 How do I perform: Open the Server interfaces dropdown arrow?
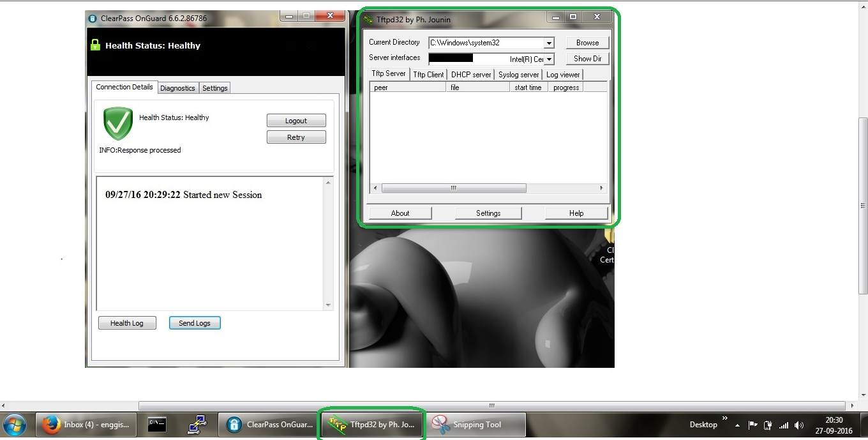click(x=549, y=59)
